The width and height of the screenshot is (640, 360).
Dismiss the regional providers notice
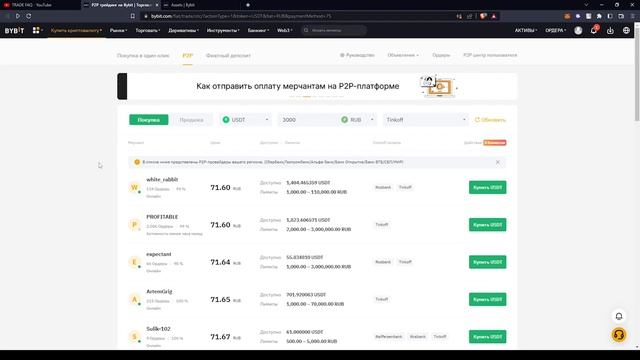click(498, 162)
